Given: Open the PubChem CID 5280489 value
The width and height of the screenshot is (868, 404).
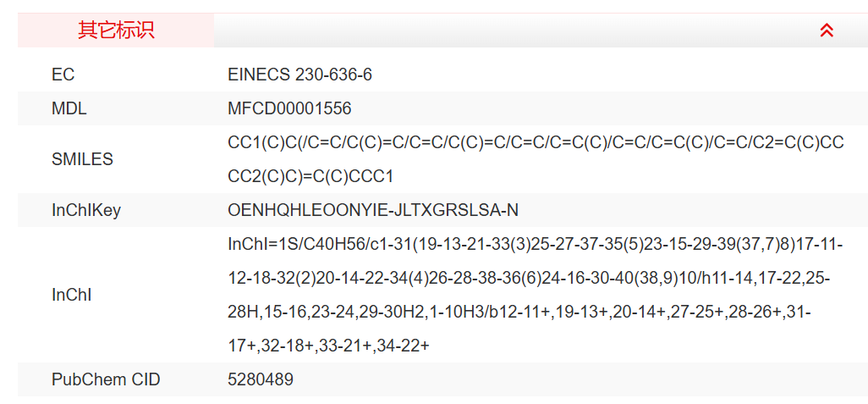Looking at the screenshot, I should point(261,379).
